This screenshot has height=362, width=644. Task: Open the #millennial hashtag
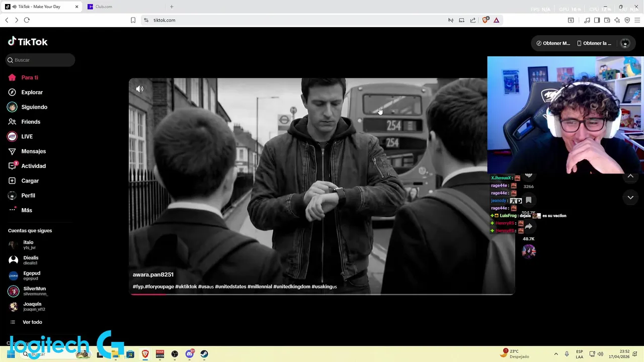260,287
